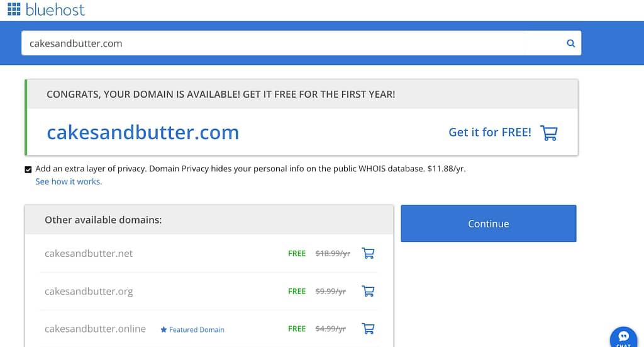This screenshot has height=347, width=644.
Task: Uncheck the Domain Privacy checkbox
Action: (28, 169)
